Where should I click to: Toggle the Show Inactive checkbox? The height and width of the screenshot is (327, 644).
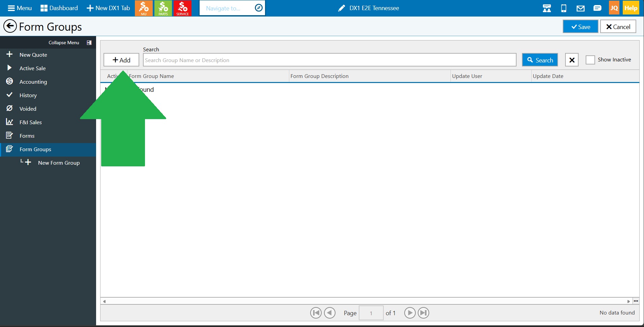tap(590, 60)
